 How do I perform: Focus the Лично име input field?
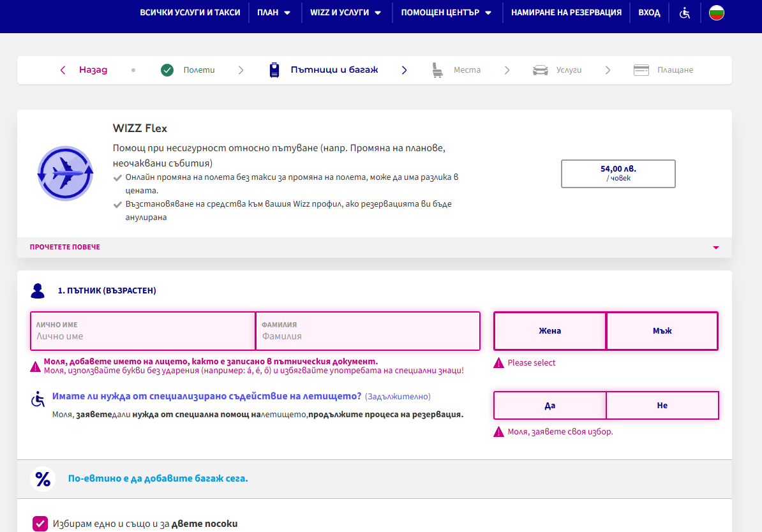pyautogui.click(x=143, y=331)
